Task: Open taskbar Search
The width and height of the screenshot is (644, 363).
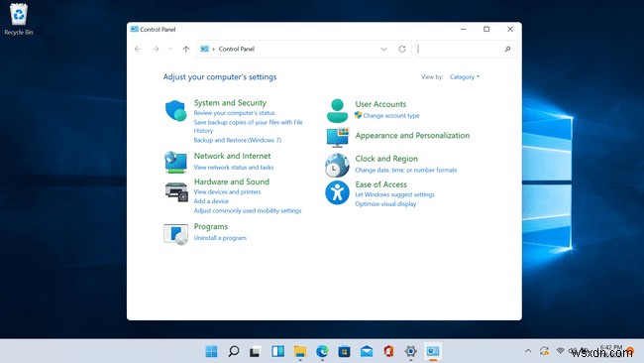Action: pos(234,351)
